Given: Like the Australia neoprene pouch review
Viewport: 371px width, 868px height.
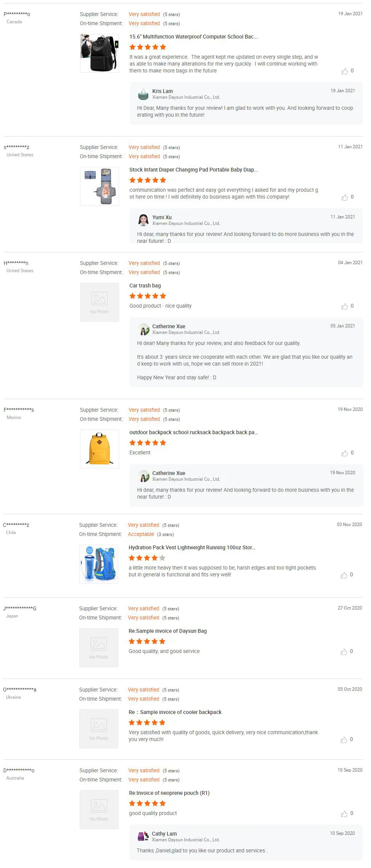Looking at the screenshot, I should point(344,814).
